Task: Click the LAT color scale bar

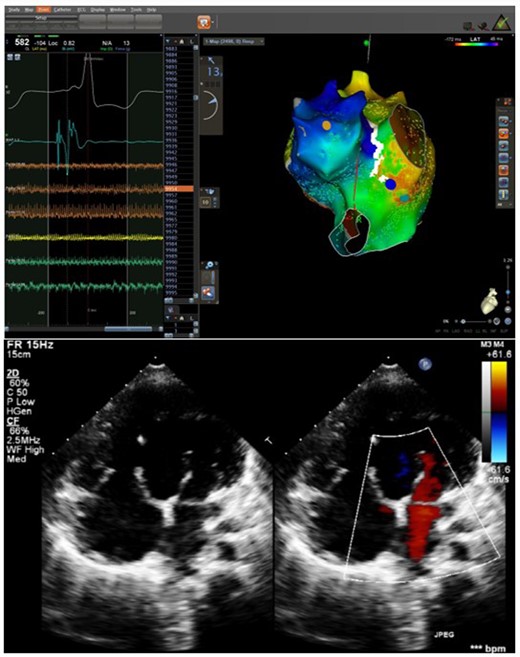Action: [475, 44]
